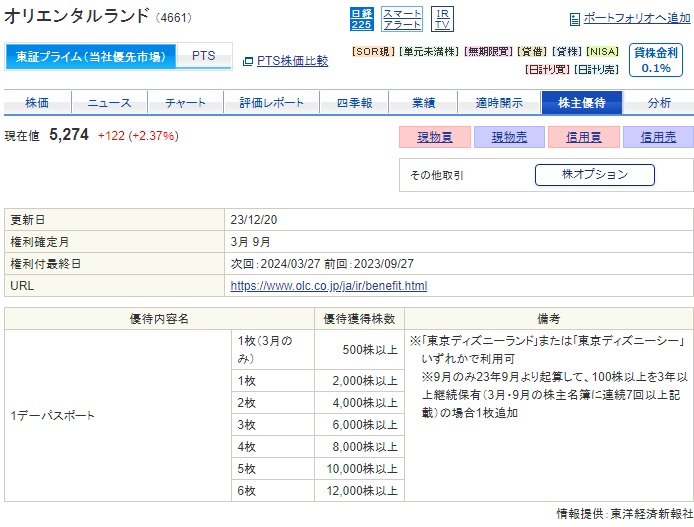
Task: Click 信用売 button
Action: pyautogui.click(x=658, y=137)
